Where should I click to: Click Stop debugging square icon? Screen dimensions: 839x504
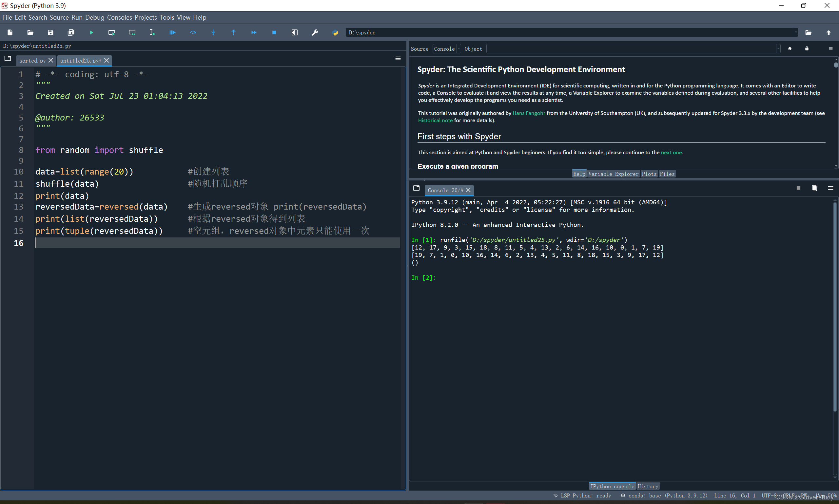point(274,33)
